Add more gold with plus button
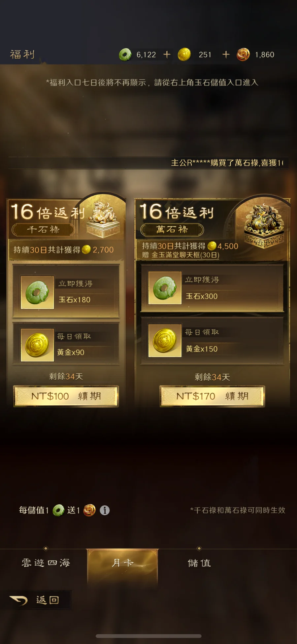Viewport: 297px width, 644px height. click(226, 54)
